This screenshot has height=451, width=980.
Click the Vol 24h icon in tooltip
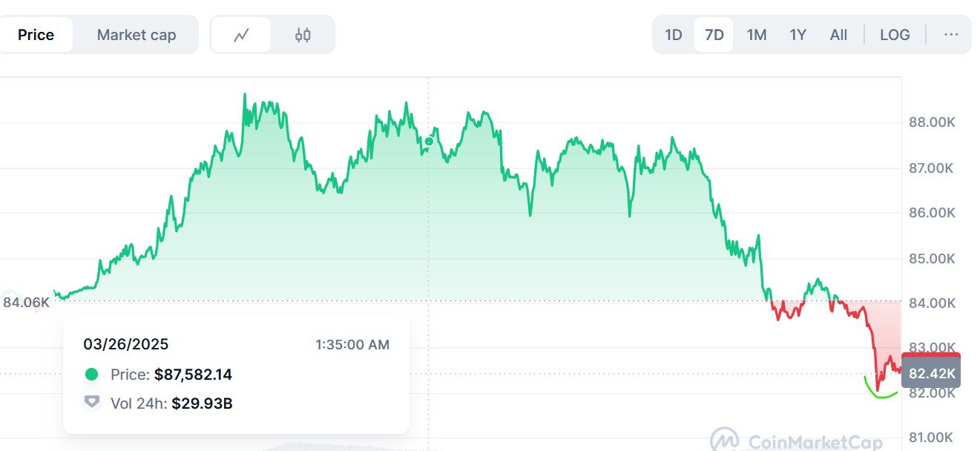tap(91, 403)
